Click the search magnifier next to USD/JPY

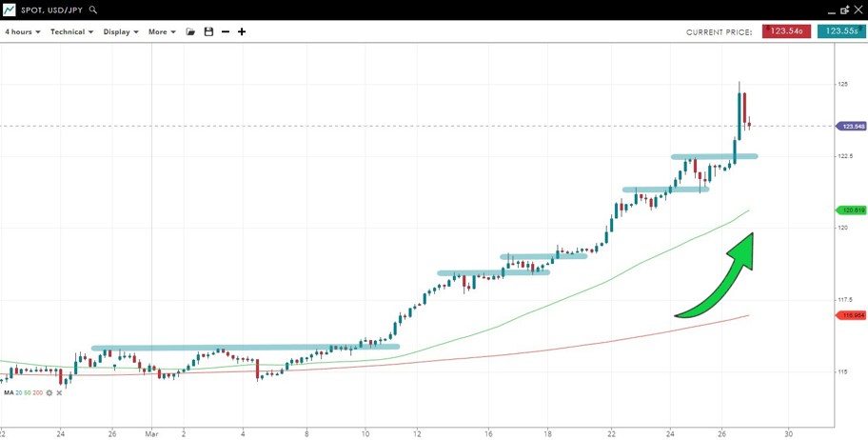[x=92, y=10]
